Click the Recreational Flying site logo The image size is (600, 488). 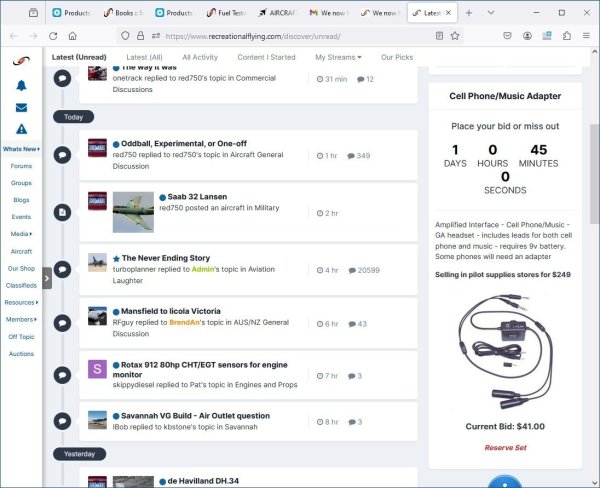point(21,61)
